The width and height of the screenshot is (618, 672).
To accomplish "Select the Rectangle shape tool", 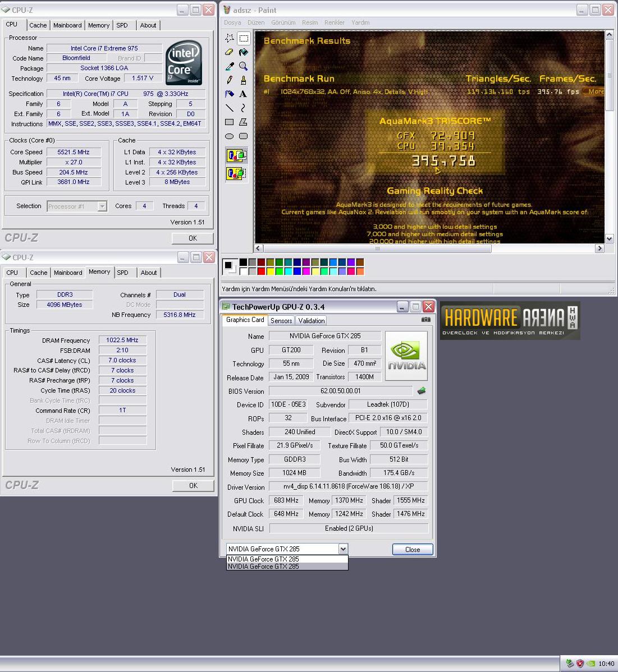I will pyautogui.click(x=230, y=122).
